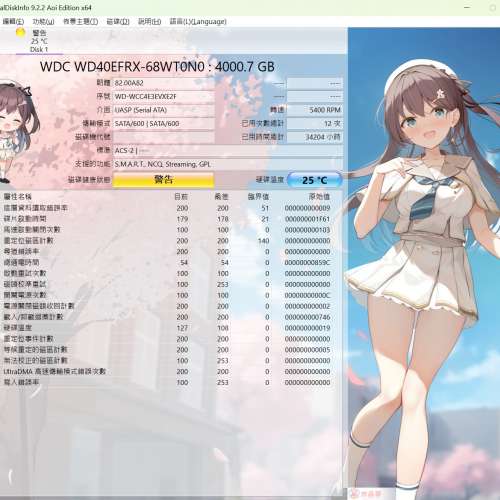Select the 開關電源次數 attribute row
The height and width of the screenshot is (500, 500).
coord(171,295)
